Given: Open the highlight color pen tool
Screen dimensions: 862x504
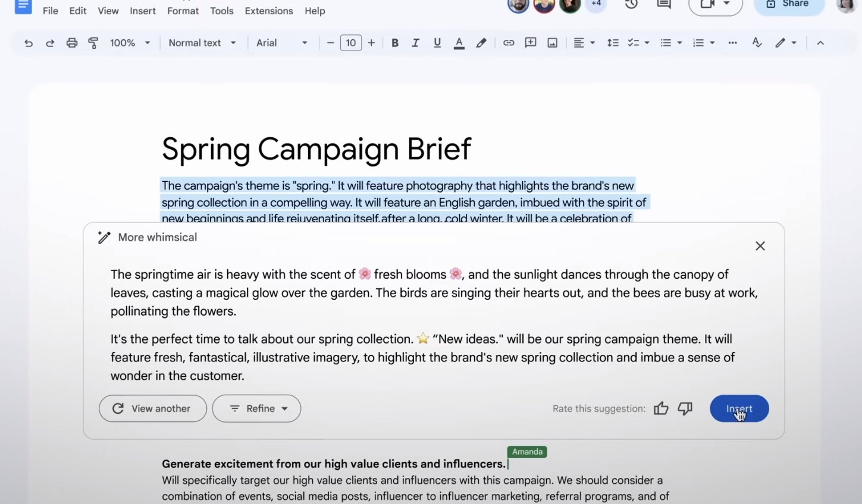Looking at the screenshot, I should 481,43.
